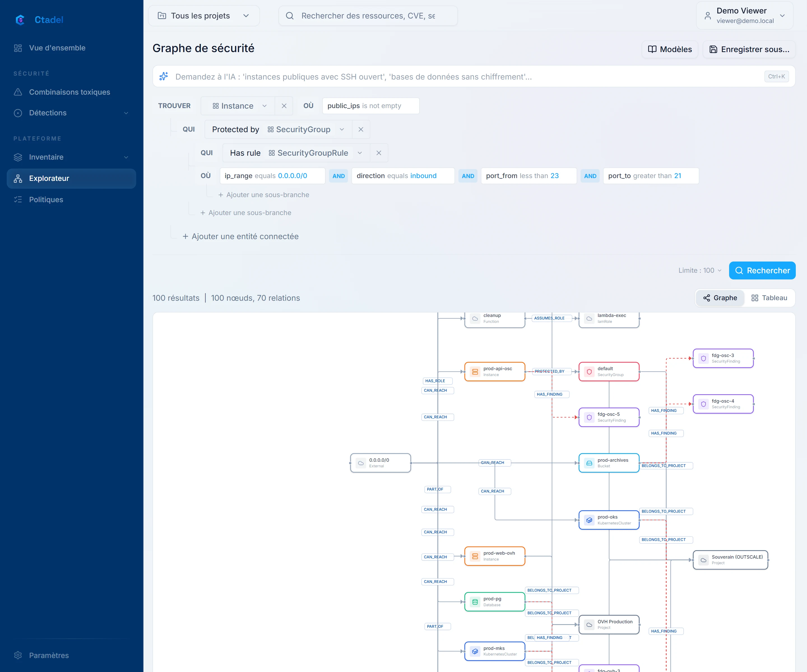Select the prod-oks Kubernetes cluster icon
The height and width of the screenshot is (672, 807).
point(589,520)
